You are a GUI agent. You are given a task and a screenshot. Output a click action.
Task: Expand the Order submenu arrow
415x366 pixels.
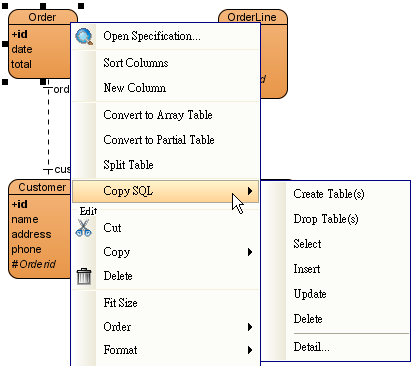[x=250, y=327]
